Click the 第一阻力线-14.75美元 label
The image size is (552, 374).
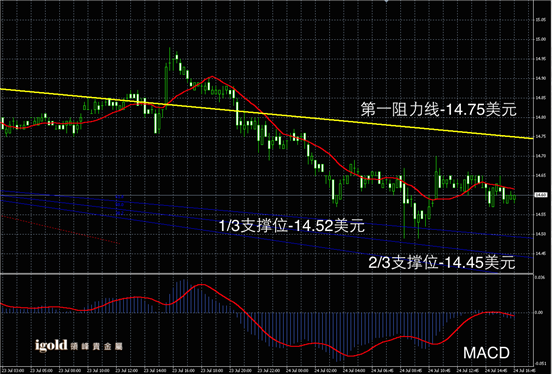tap(438, 109)
